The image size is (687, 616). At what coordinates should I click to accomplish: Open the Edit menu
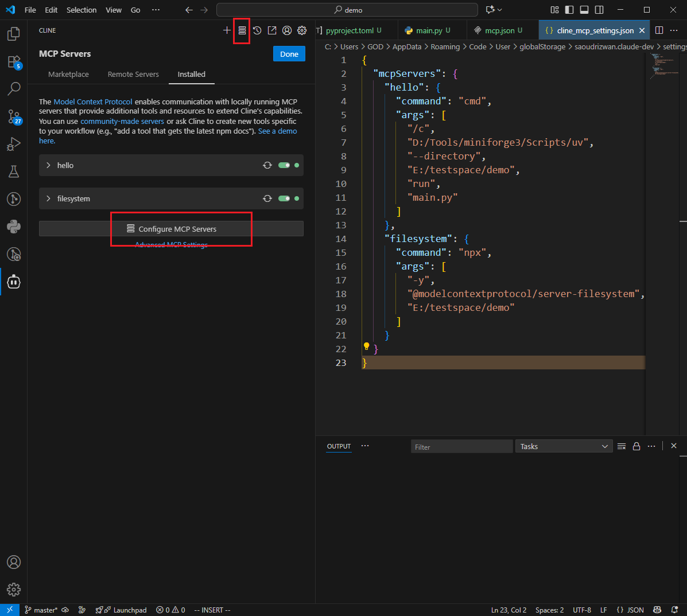[x=51, y=10]
